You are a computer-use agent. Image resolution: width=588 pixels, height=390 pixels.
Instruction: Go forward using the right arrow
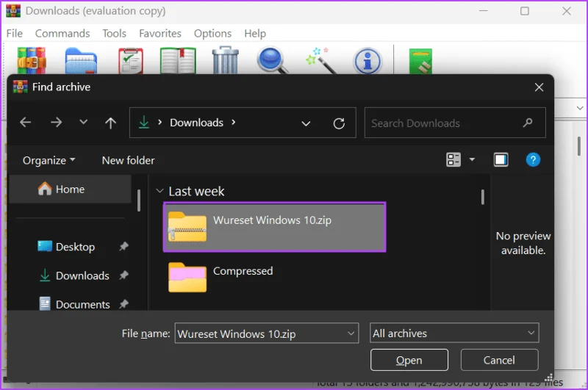(x=57, y=122)
